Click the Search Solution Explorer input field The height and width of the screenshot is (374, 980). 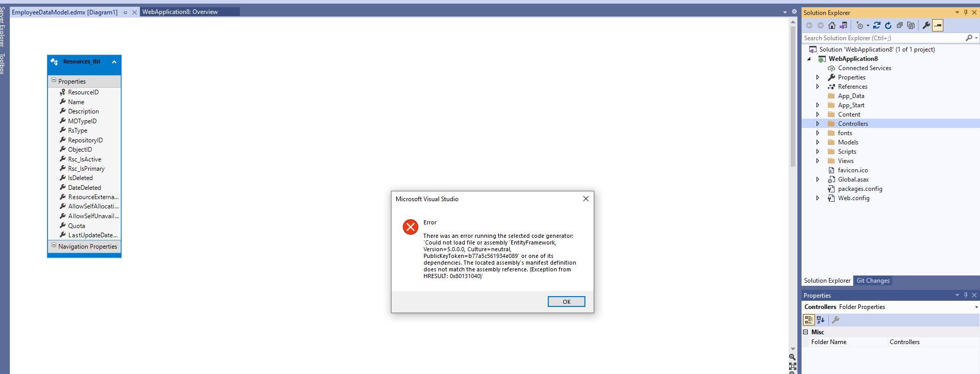pyautogui.click(x=883, y=38)
